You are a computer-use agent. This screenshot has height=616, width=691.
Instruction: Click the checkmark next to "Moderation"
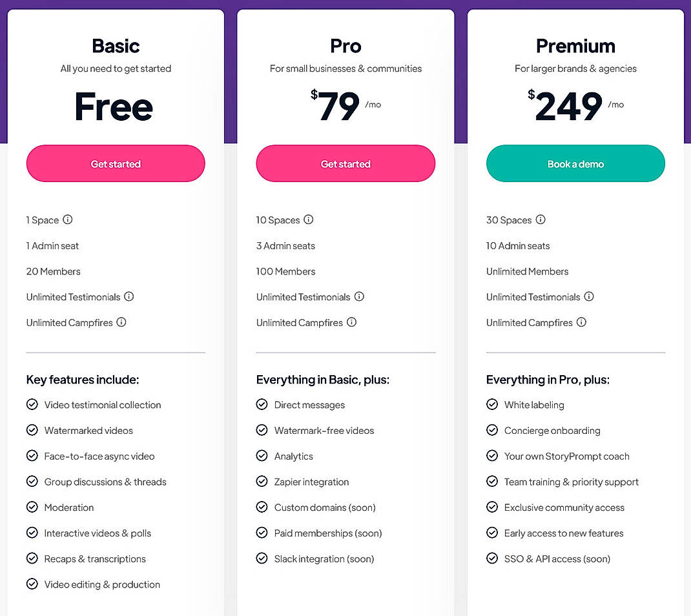pos(32,508)
